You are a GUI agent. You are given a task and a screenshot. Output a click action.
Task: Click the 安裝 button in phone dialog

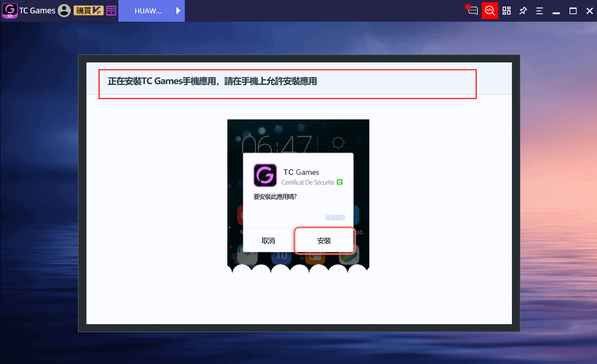coord(324,240)
